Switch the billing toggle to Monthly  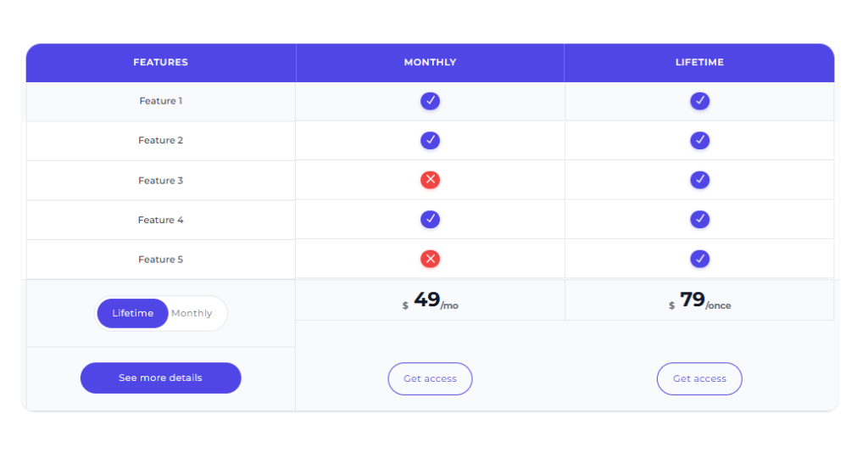(192, 313)
